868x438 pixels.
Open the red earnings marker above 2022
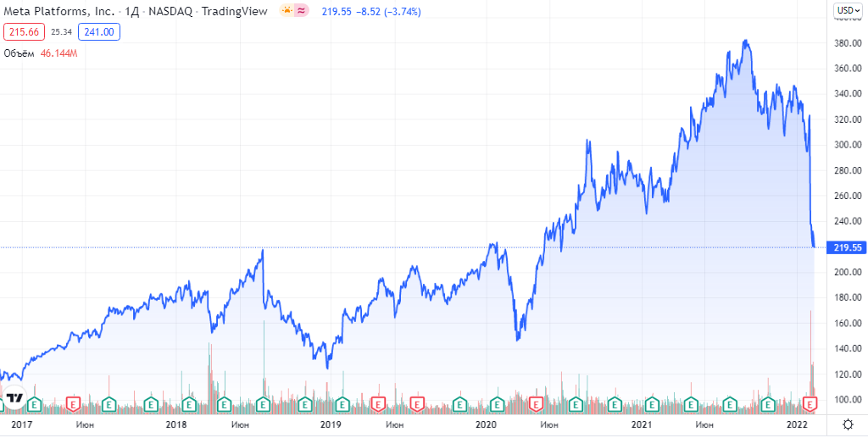tap(810, 404)
